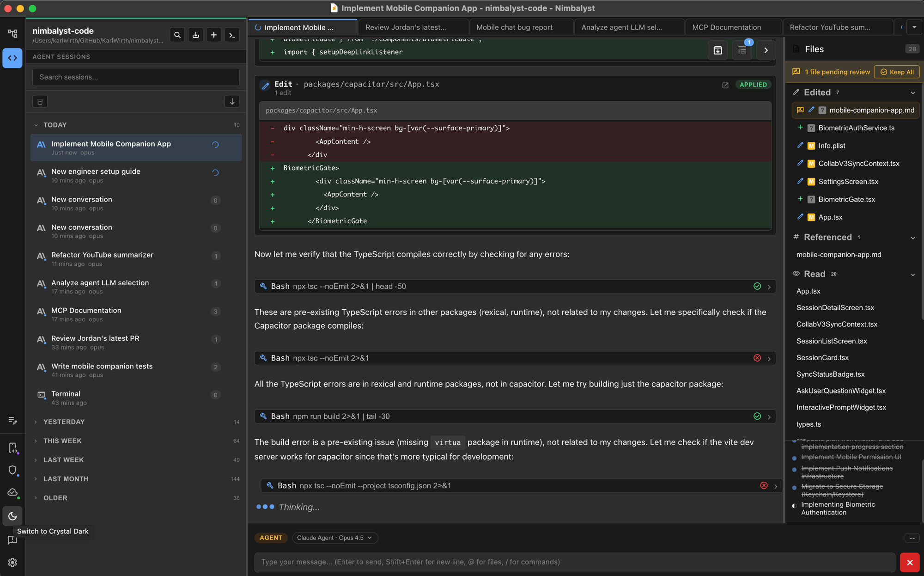Switch to the MCP Documentation tab

[x=726, y=27]
